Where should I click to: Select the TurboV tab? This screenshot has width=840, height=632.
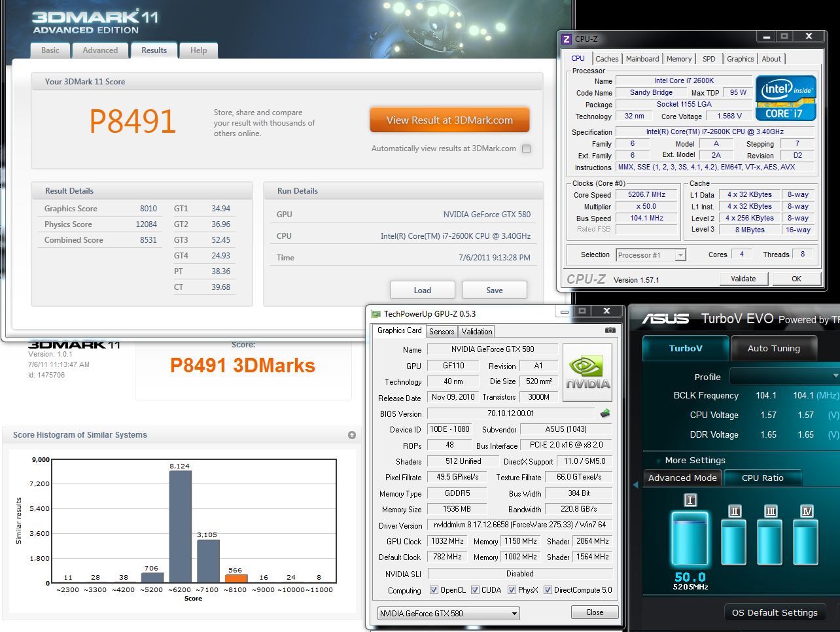[686, 349]
